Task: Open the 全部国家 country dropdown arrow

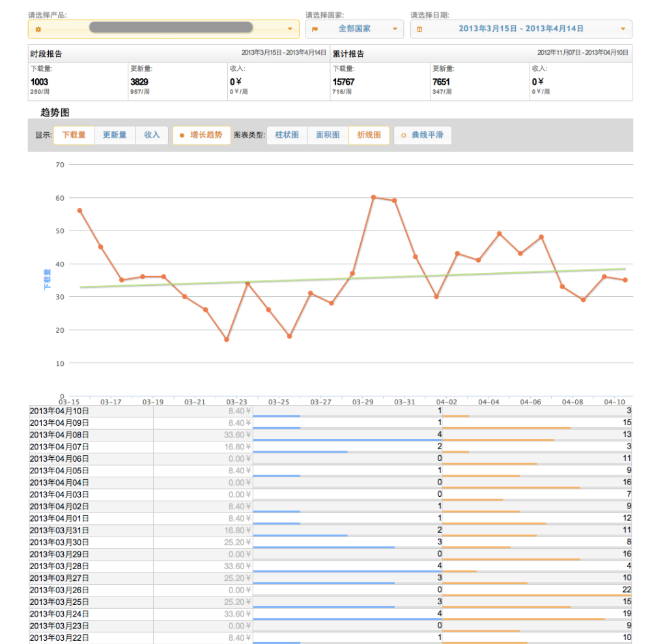Action: click(x=395, y=29)
